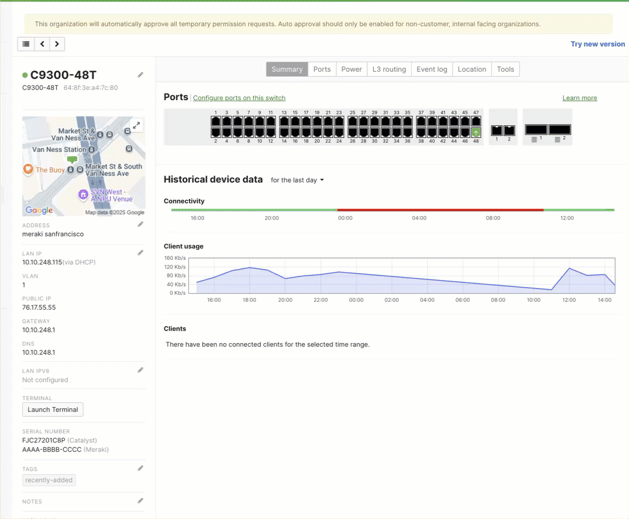The width and height of the screenshot is (629, 519).
Task: Edit the tags pencil icon
Action: tap(140, 468)
